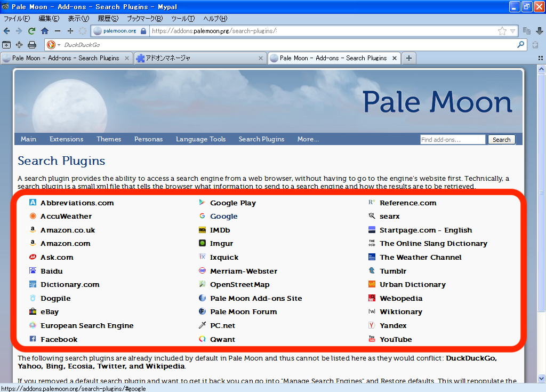The image size is (546, 392).
Task: Click the site Search button
Action: click(x=501, y=139)
